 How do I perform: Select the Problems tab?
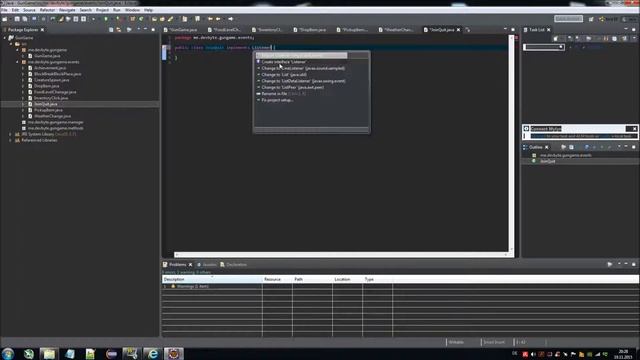click(178, 264)
